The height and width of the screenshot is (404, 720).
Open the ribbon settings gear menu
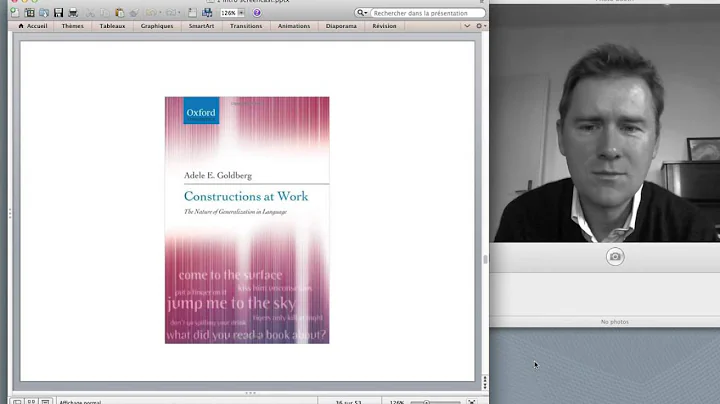pyautogui.click(x=481, y=26)
